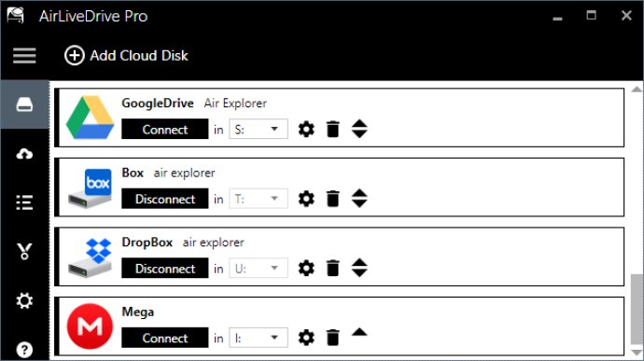The height and width of the screenshot is (361, 644).
Task: Open the cloud upload sidebar section
Action: [24, 154]
